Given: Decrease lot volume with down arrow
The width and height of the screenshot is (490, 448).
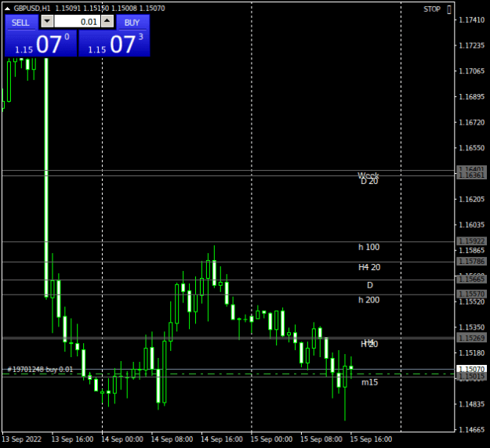Looking at the screenshot, I should click(x=47, y=22).
